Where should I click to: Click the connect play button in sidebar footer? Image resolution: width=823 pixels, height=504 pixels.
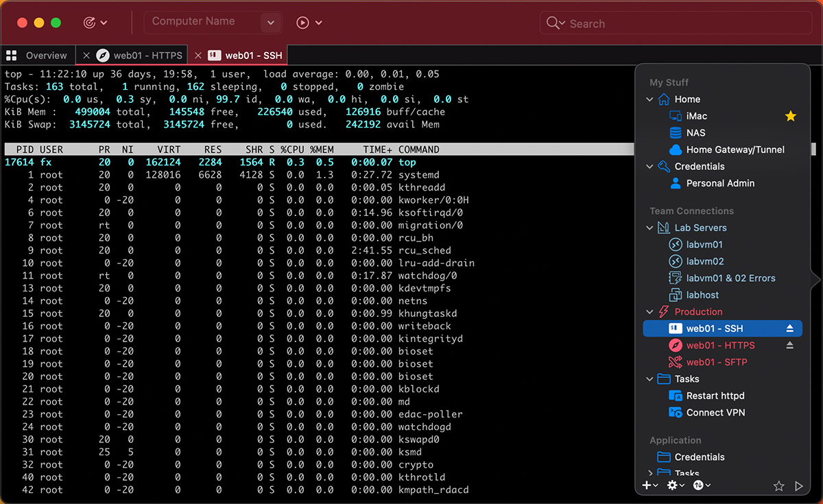798,486
